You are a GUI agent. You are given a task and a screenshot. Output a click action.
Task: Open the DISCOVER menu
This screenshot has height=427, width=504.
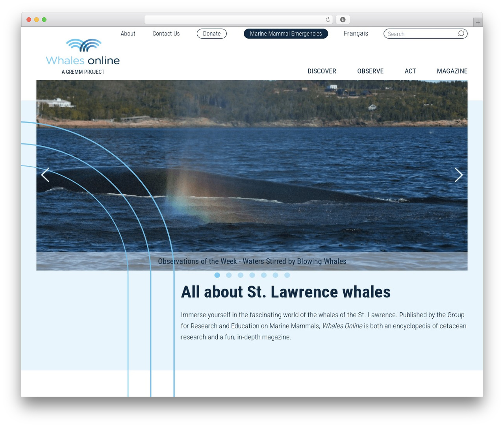pyautogui.click(x=322, y=71)
